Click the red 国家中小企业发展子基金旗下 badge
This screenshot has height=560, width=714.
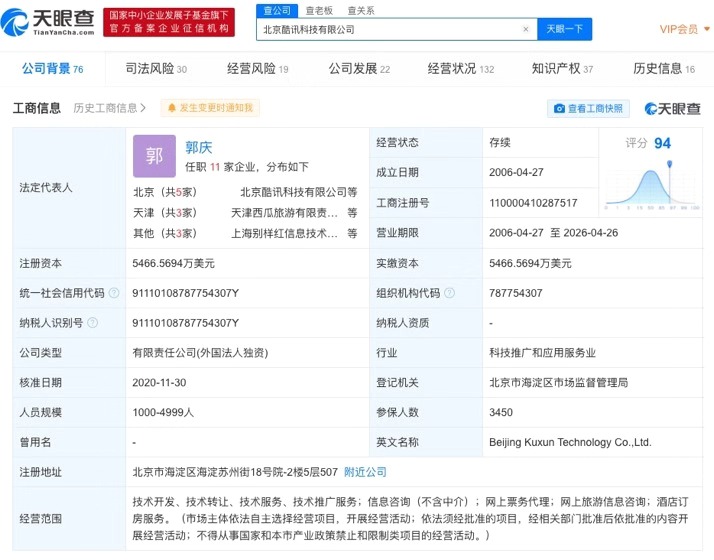[x=169, y=22]
